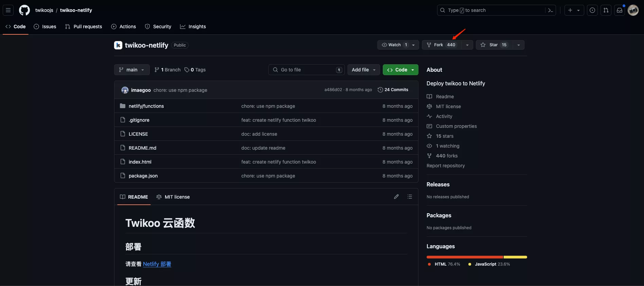
Task: Focus the Go to file input
Action: coord(306,70)
